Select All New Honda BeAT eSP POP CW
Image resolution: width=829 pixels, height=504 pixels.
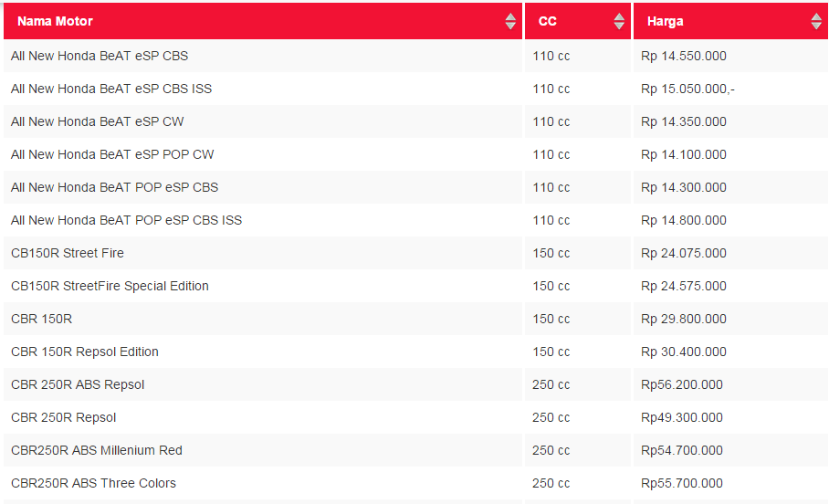pyautogui.click(x=112, y=154)
